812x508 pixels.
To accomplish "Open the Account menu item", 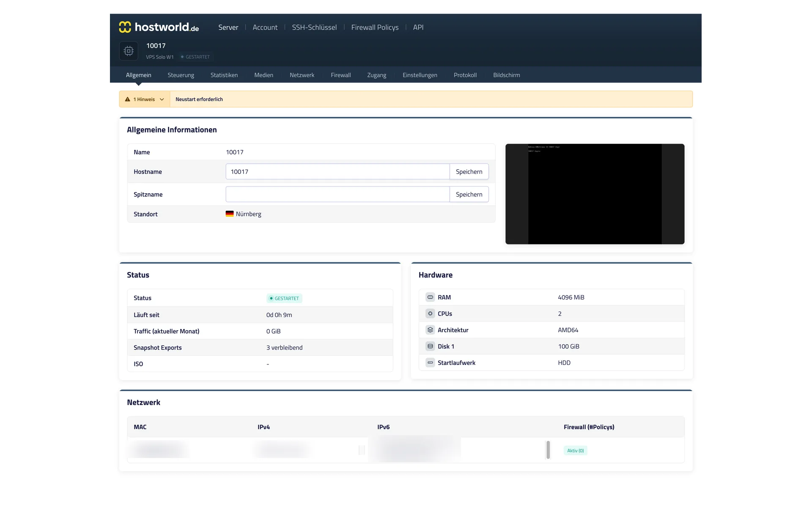I will (265, 28).
